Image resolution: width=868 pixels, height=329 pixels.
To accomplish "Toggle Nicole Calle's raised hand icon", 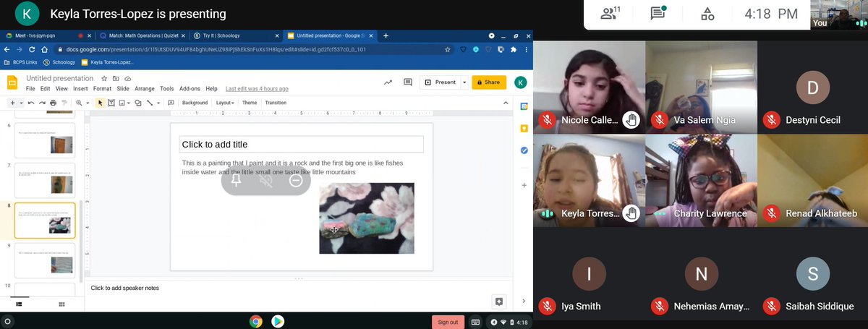I will click(631, 120).
